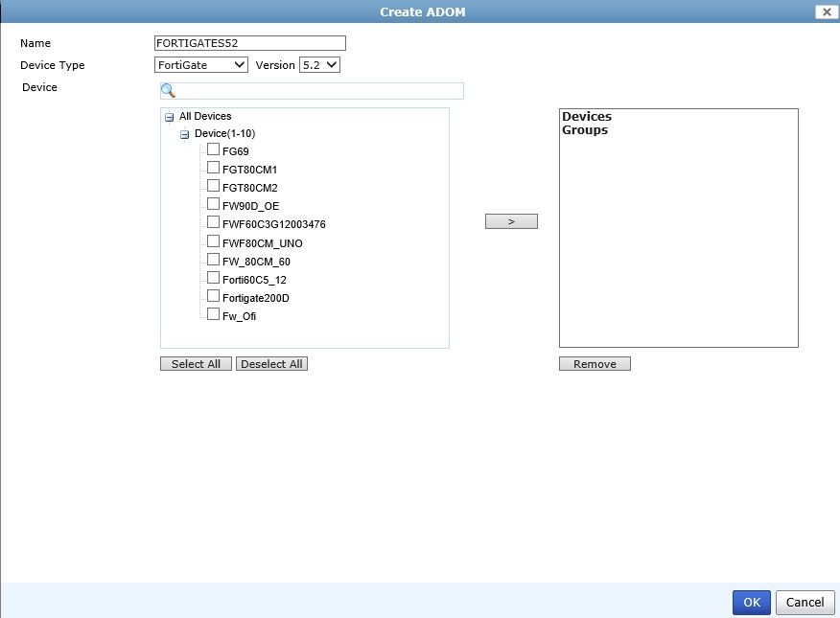Check the FGT80CM1 device
Viewport: 840px width, 618px height.
point(213,167)
